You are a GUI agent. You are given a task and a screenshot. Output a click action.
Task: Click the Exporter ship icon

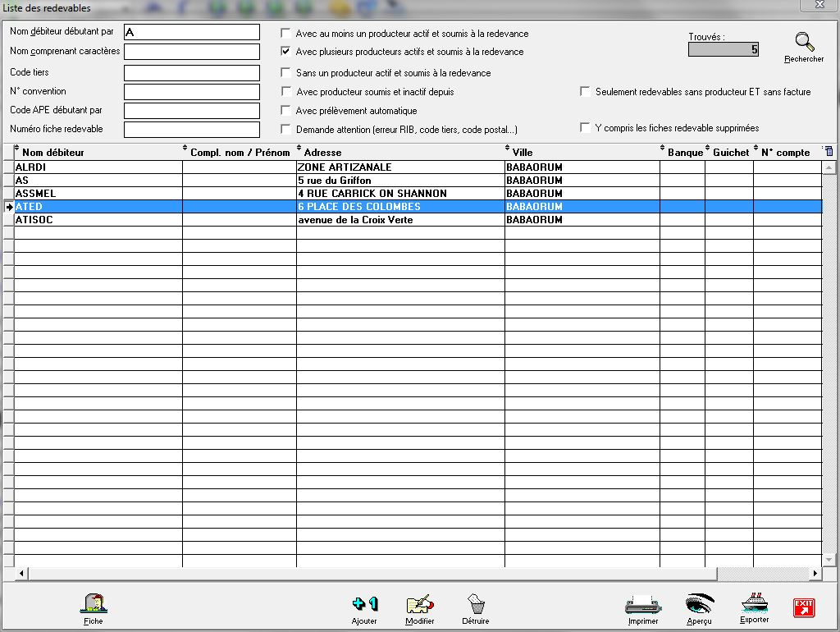pos(754,603)
